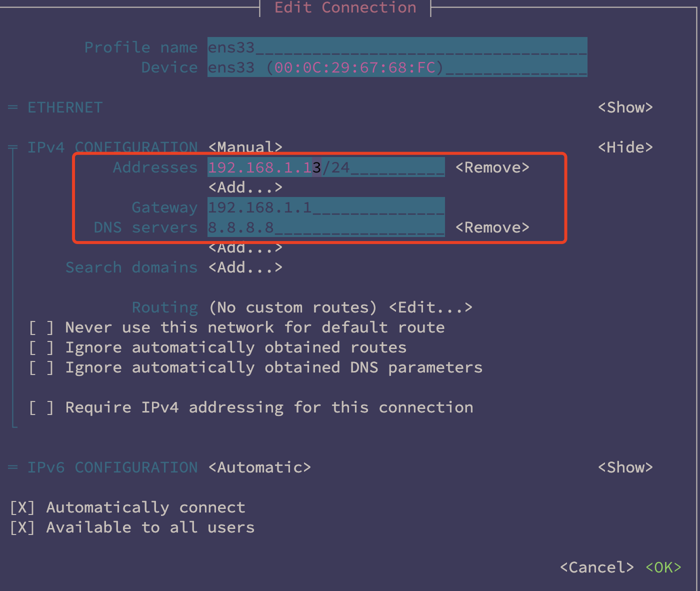Show the Ethernet section

pyautogui.click(x=625, y=107)
